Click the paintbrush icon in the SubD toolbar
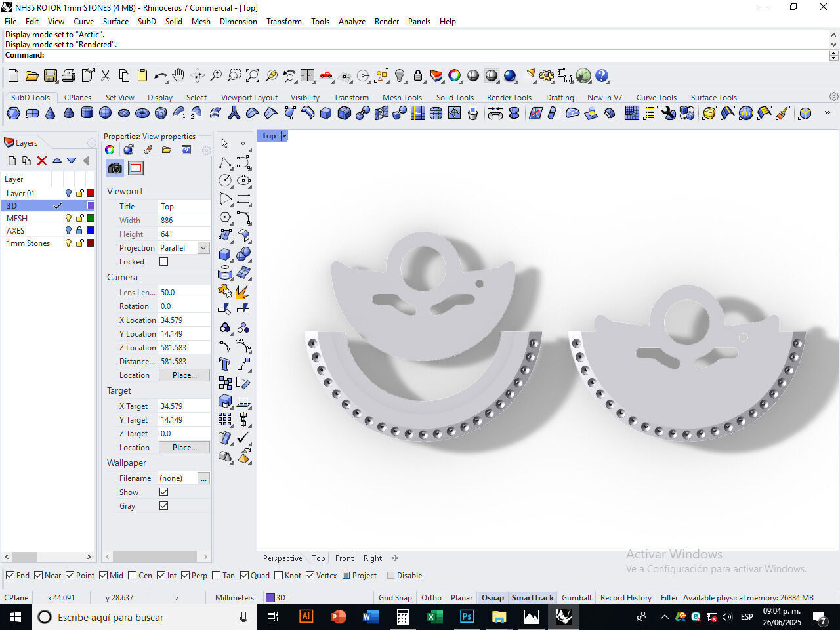The width and height of the screenshot is (840, 630). (782, 113)
